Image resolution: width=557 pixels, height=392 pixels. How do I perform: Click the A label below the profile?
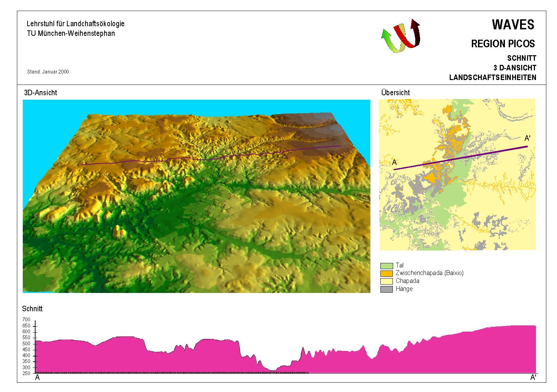coord(38,378)
